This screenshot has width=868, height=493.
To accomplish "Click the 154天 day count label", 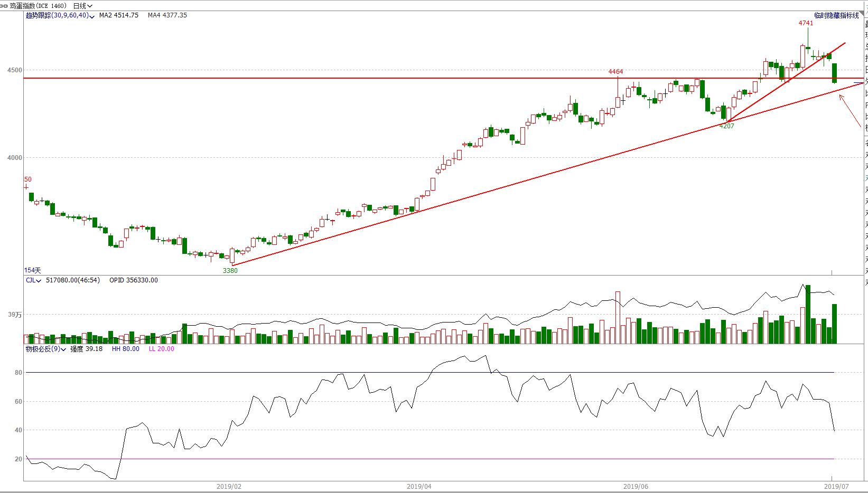I will click(x=32, y=270).
